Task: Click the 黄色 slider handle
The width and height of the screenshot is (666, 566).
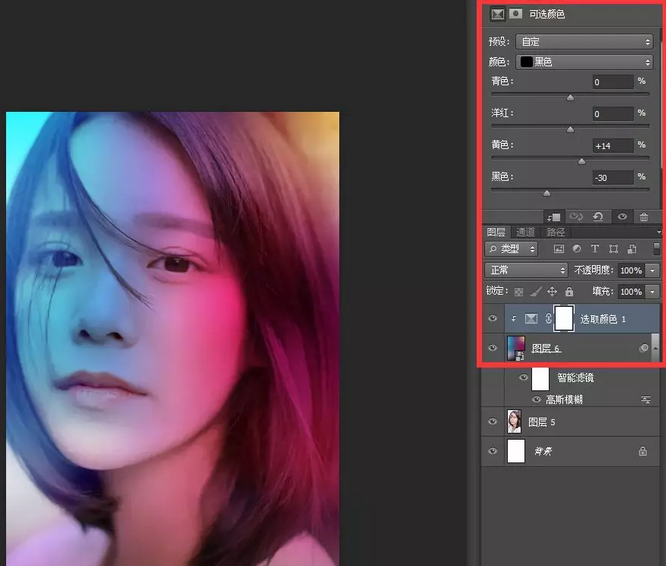Action: point(582,161)
